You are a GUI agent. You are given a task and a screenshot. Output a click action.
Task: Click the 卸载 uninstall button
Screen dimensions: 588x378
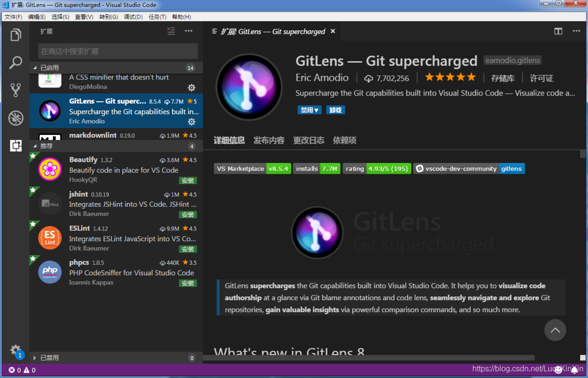pos(336,110)
